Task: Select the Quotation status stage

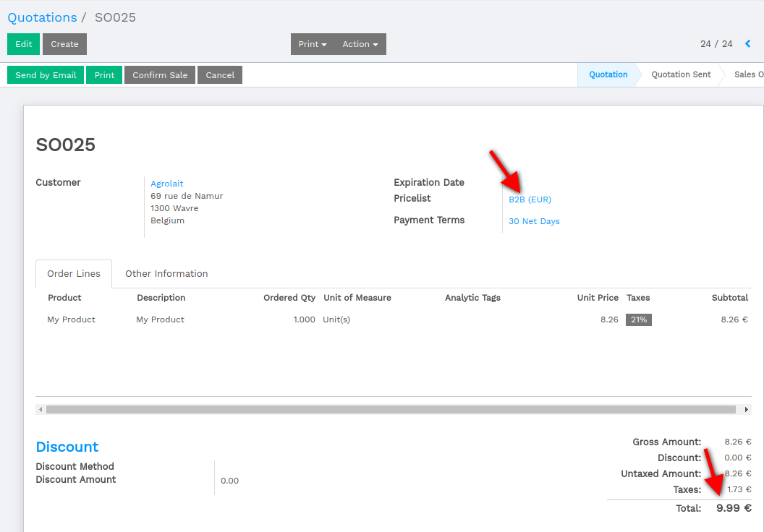Action: pos(608,74)
